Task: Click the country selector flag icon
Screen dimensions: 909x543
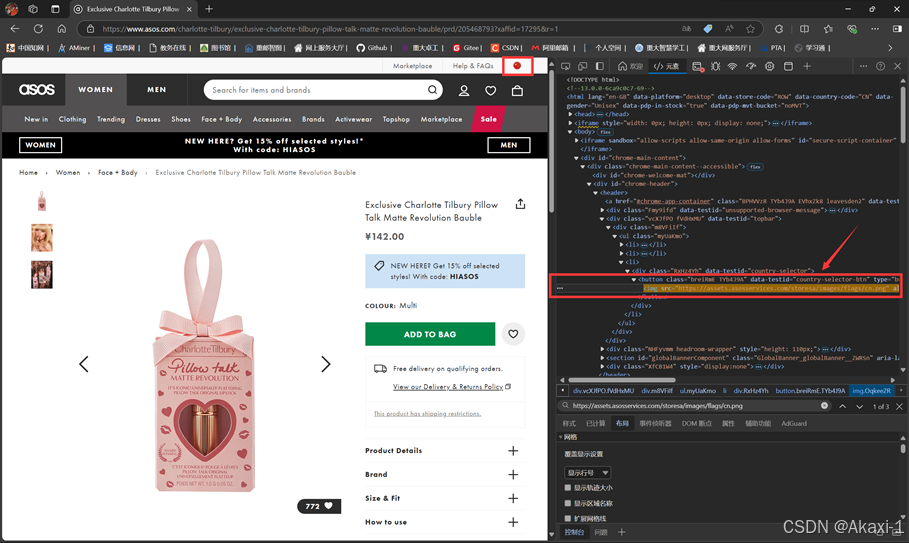Action: (x=517, y=65)
